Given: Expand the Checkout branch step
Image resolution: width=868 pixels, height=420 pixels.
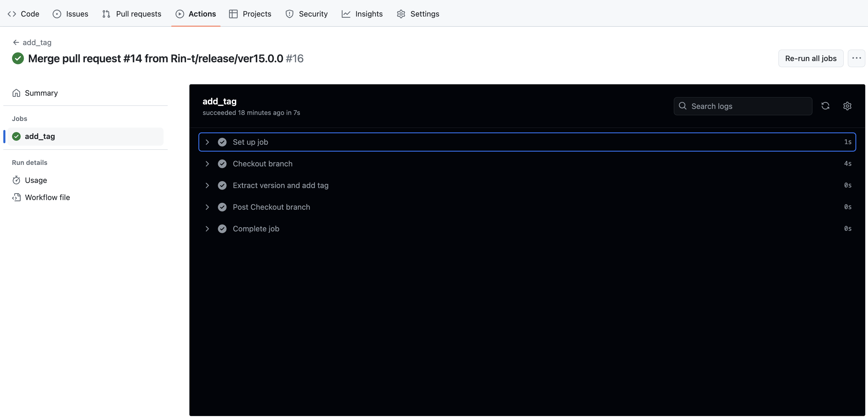Looking at the screenshot, I should click(x=207, y=164).
